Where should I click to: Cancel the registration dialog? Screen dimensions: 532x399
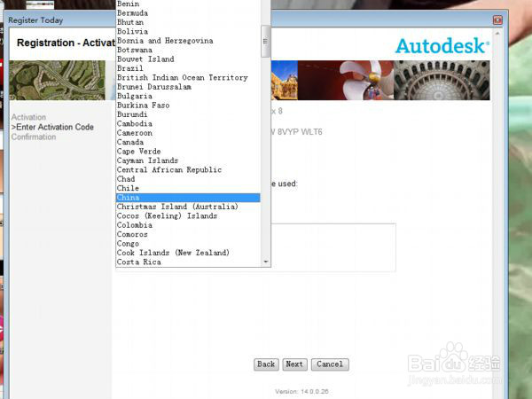(x=330, y=364)
